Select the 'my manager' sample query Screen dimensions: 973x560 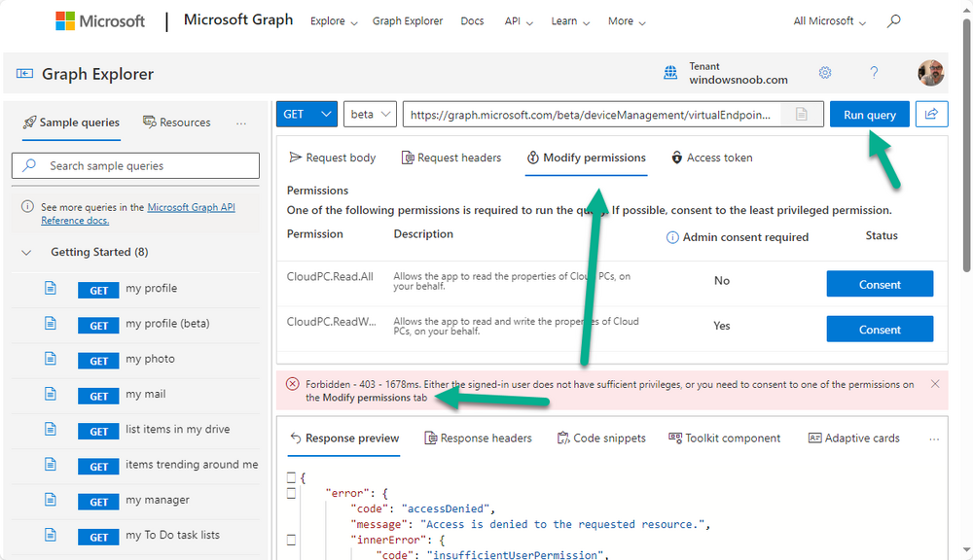[x=158, y=499]
